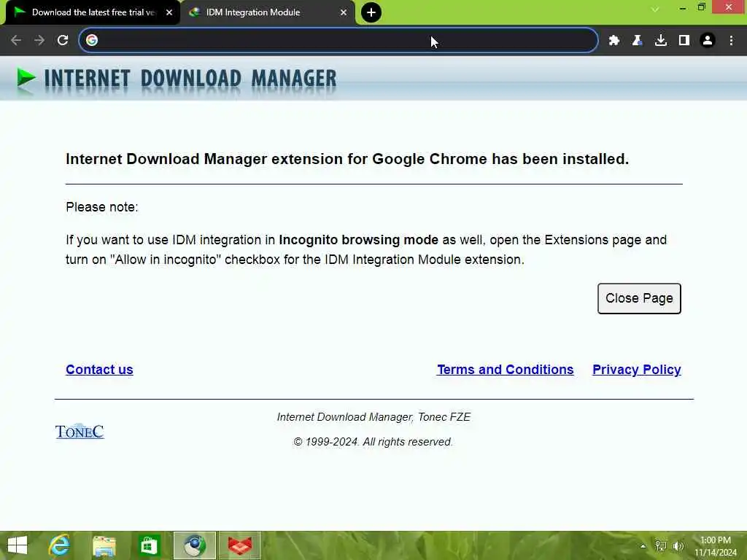This screenshot has width=747, height=560.
Task: Open File Explorer from the taskbar
Action: pyautogui.click(x=104, y=545)
